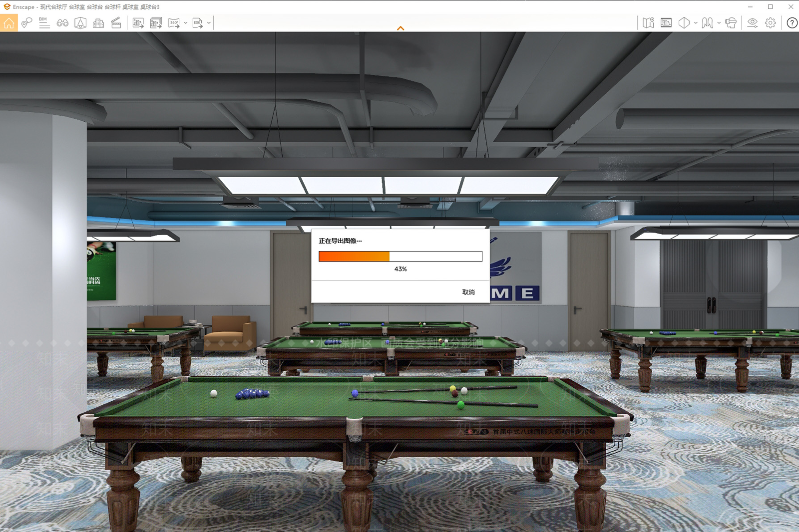Image resolution: width=799 pixels, height=532 pixels.
Task: Toggle the mini map icon
Action: click(648, 23)
